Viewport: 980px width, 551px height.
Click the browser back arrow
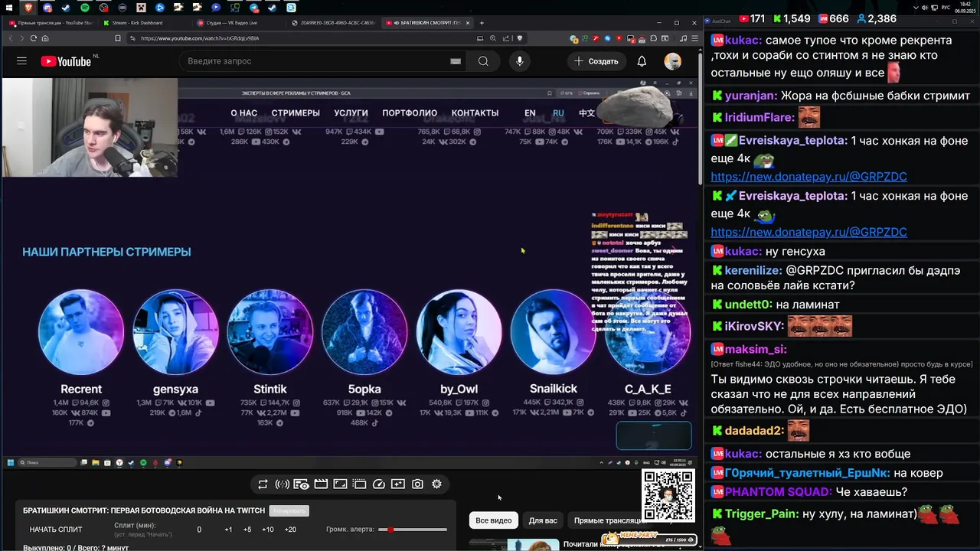click(x=11, y=38)
